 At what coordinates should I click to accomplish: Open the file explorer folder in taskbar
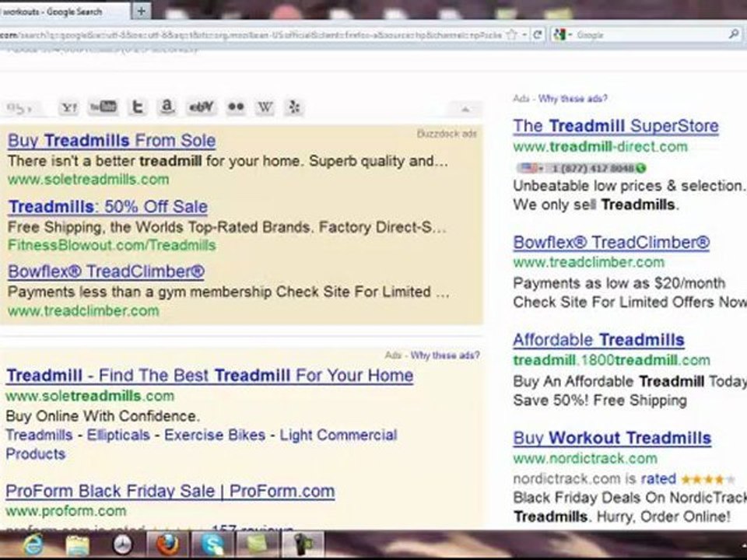(x=78, y=544)
